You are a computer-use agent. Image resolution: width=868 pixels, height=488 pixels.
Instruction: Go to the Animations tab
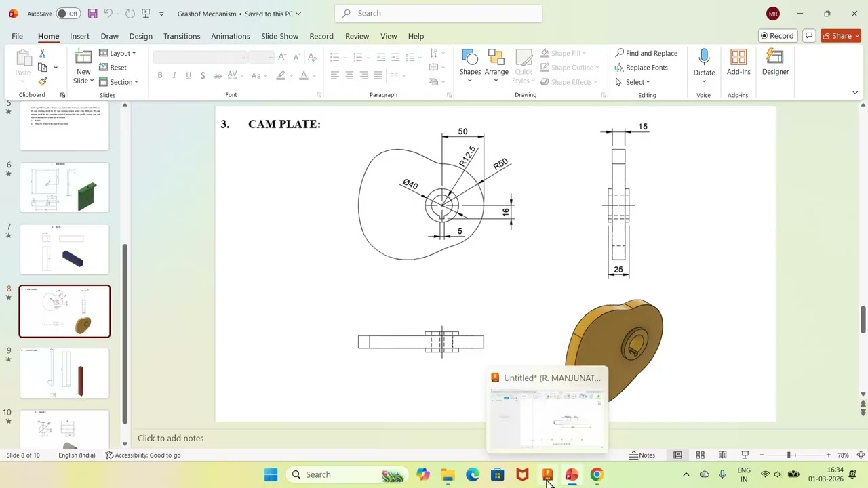pos(231,36)
